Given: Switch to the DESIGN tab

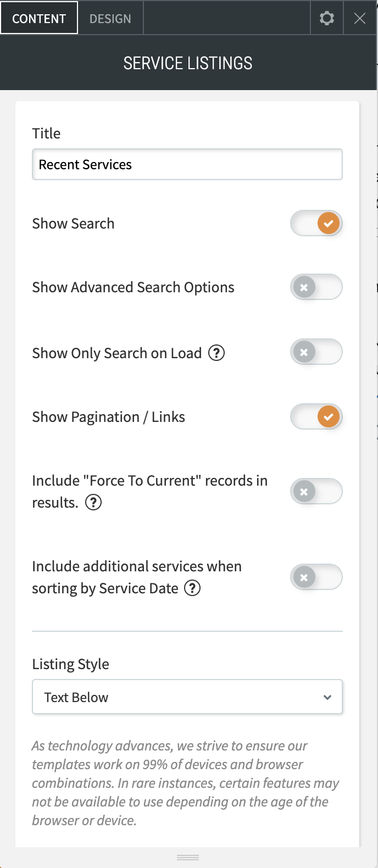Looking at the screenshot, I should (x=110, y=19).
